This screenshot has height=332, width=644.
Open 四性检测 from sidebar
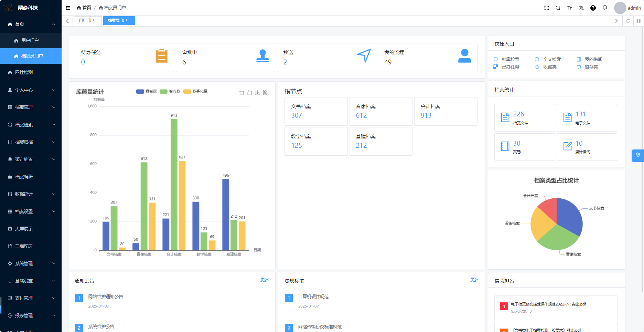coord(24,72)
